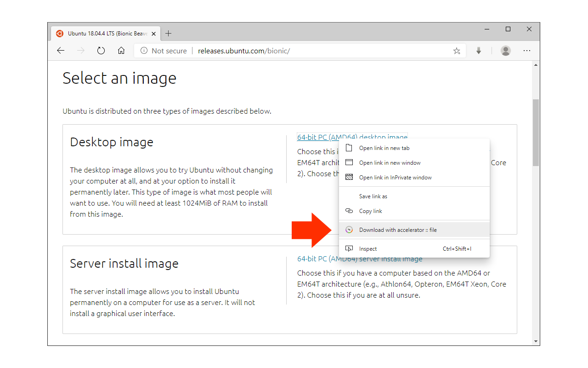Choose Save link as
The width and height of the screenshot is (588, 368).
point(414,196)
